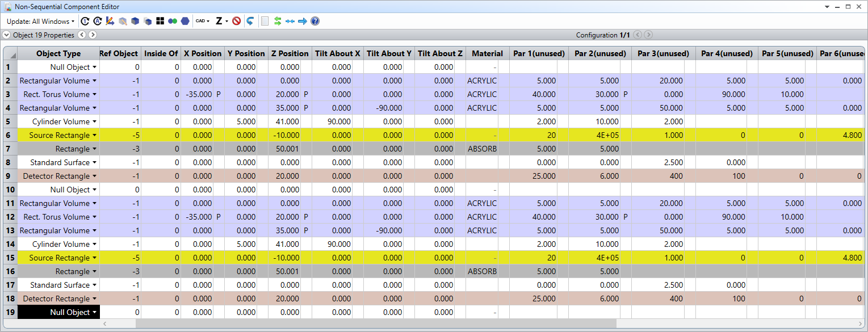Select Z Position -10.000 in row 6
Image resolution: width=868 pixels, height=332 pixels.
285,135
